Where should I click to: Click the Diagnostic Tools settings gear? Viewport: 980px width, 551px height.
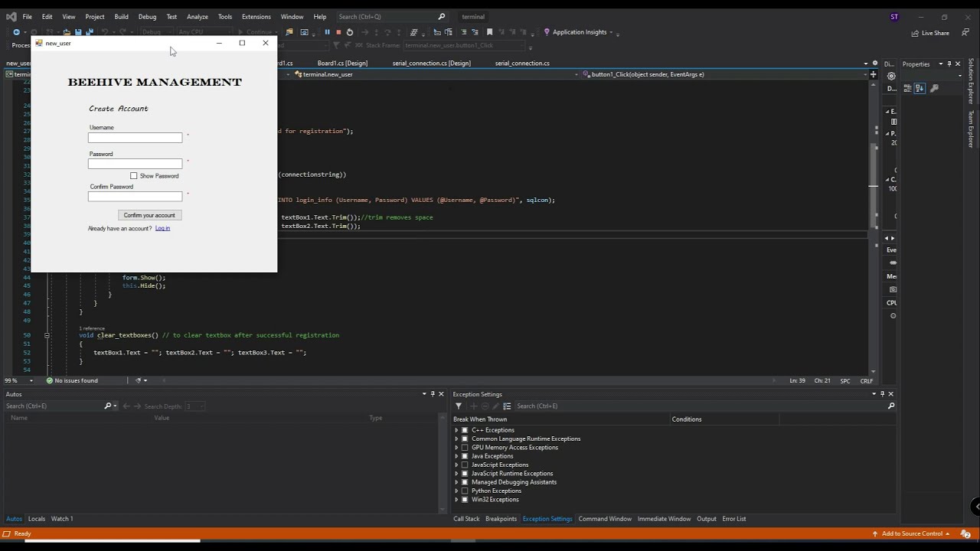(891, 76)
